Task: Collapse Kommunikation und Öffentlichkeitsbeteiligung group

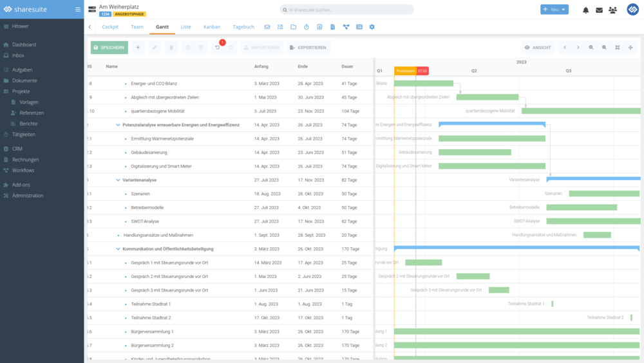Action: coord(118,249)
